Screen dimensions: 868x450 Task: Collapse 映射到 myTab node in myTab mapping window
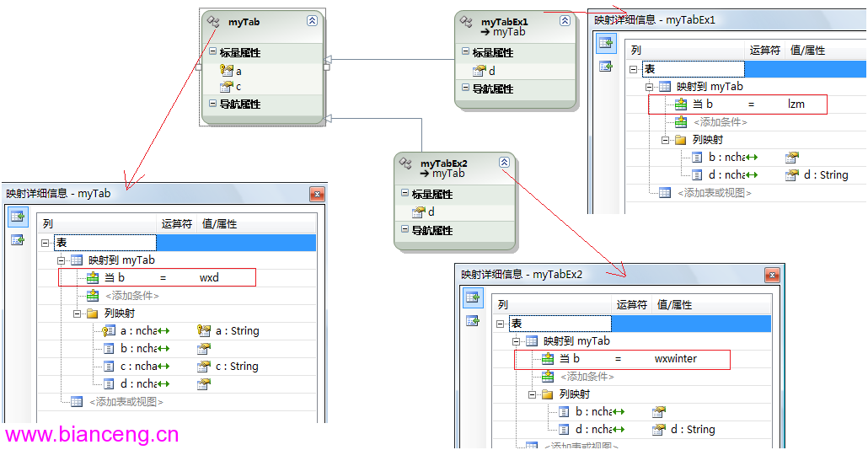click(61, 260)
